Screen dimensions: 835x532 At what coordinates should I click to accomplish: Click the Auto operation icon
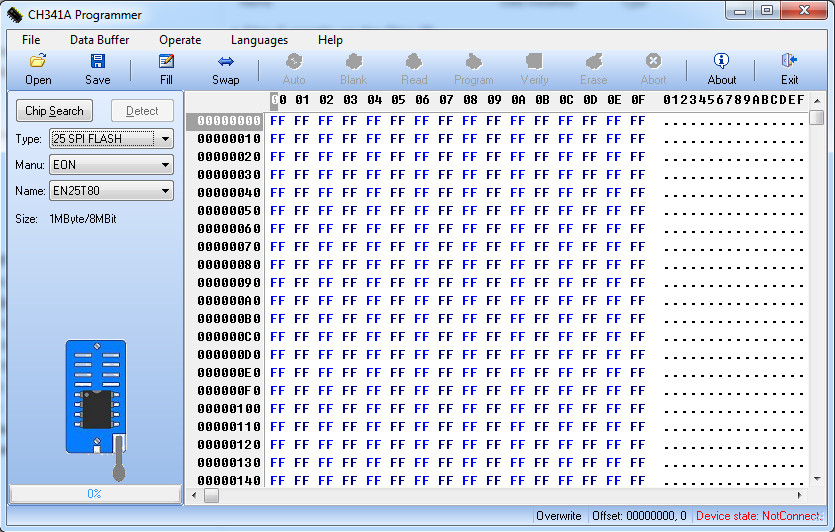(x=294, y=61)
